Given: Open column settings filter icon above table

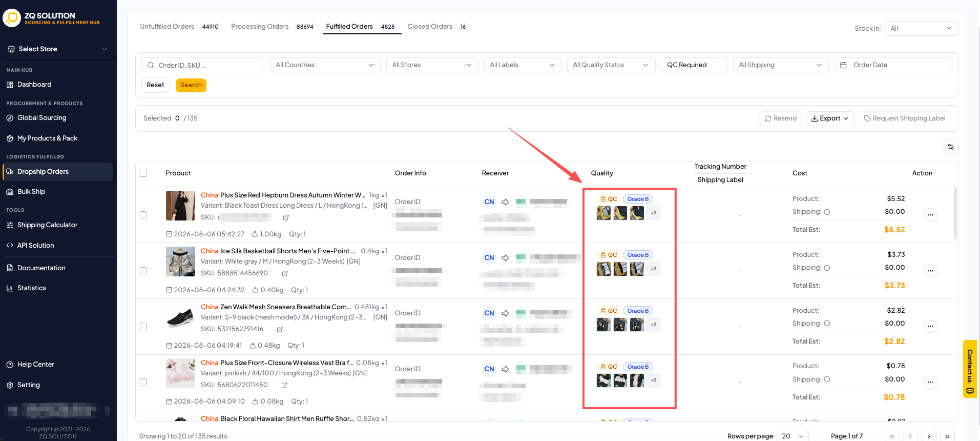Looking at the screenshot, I should (x=951, y=147).
